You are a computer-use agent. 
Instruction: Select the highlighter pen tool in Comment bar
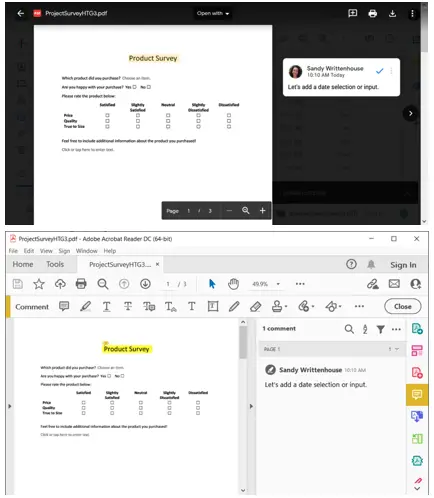click(x=85, y=306)
